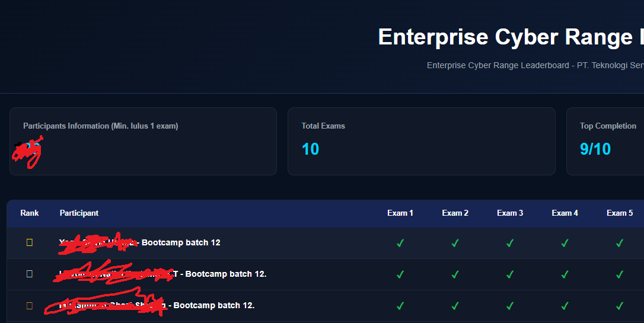
Task: Click the PT. Teknologi subtitle text
Action: [x=535, y=65]
